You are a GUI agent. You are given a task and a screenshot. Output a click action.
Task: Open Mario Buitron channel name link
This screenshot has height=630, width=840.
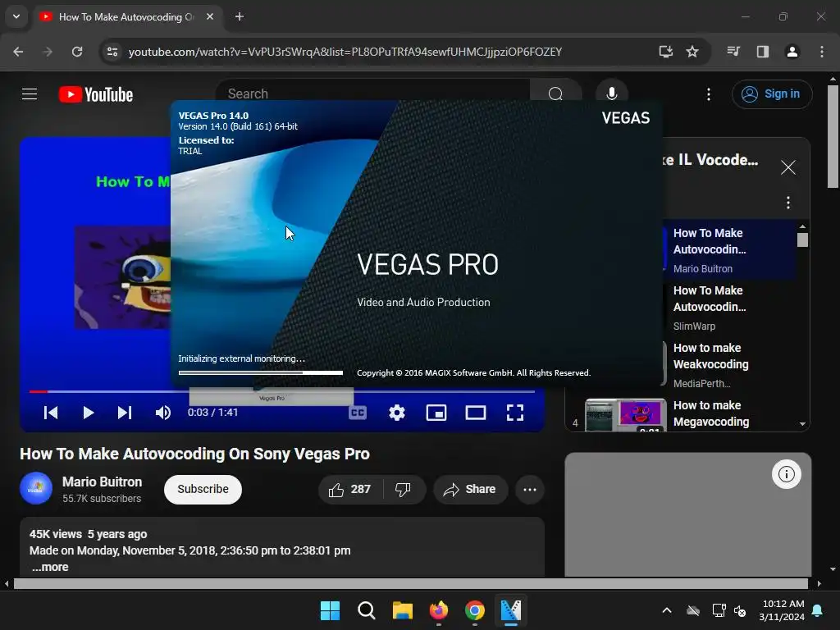pyautogui.click(x=102, y=482)
